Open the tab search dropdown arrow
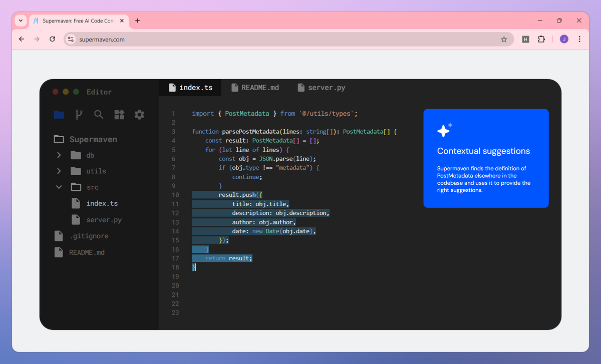Image resolution: width=601 pixels, height=364 pixels. coord(21,21)
